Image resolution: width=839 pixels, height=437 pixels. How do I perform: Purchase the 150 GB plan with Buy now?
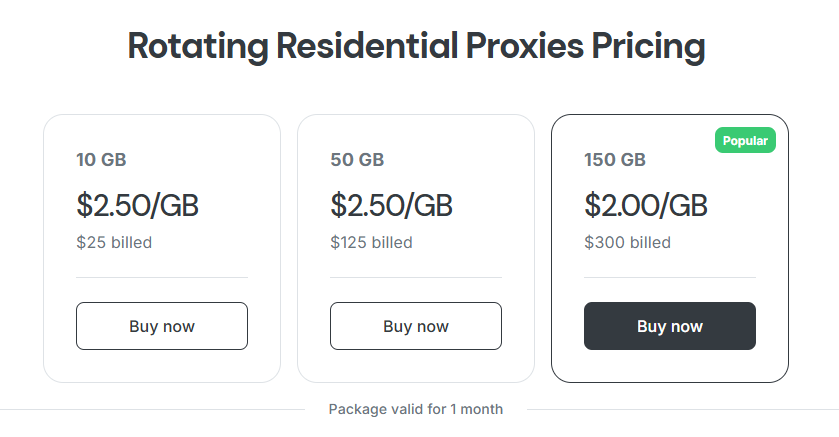coord(670,326)
